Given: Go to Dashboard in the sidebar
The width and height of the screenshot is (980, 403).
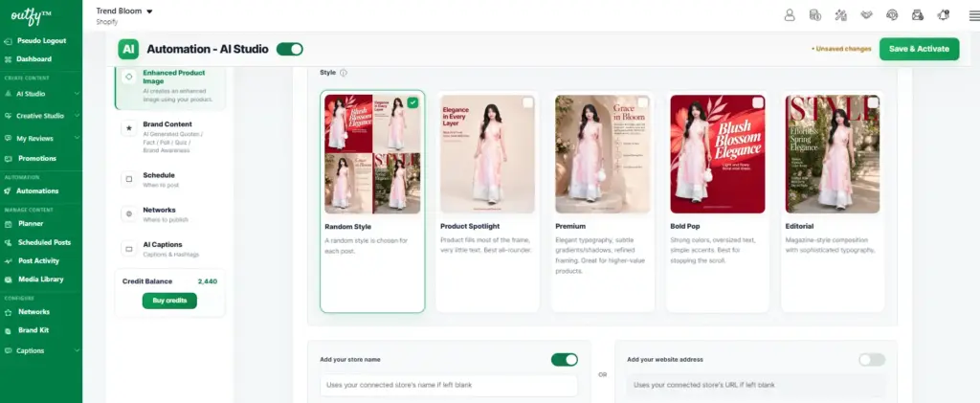Looking at the screenshot, I should tap(33, 59).
